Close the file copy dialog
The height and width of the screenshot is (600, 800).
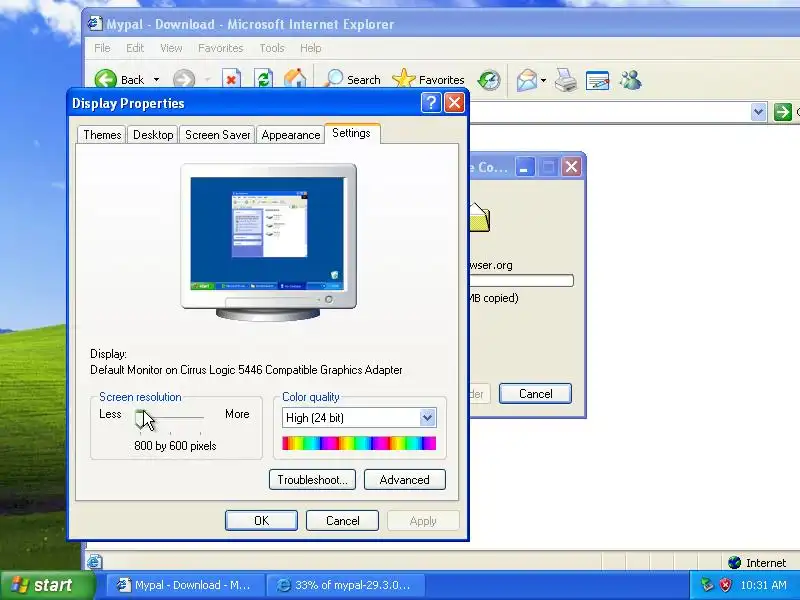point(571,167)
